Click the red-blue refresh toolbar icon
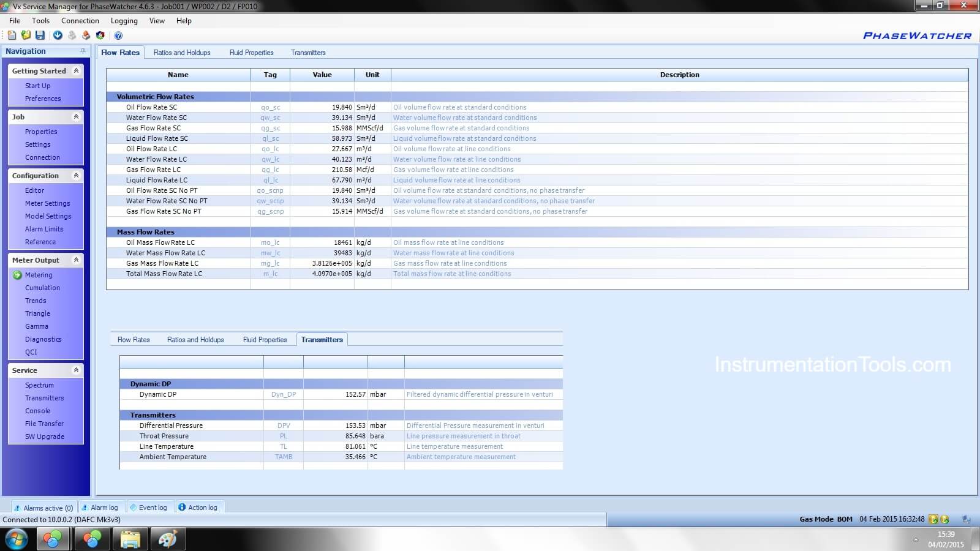The image size is (980, 551). coord(100,36)
